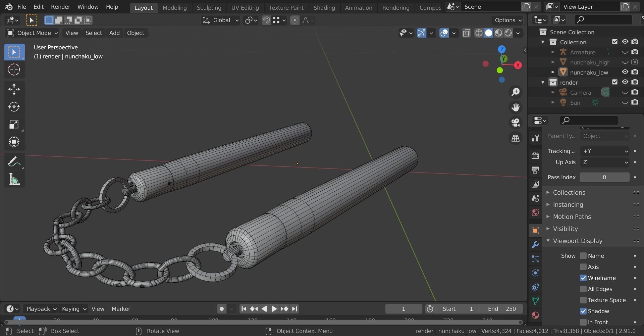Enable the Axis display checkbox
Image resolution: width=644 pixels, height=336 pixels.
[583, 267]
